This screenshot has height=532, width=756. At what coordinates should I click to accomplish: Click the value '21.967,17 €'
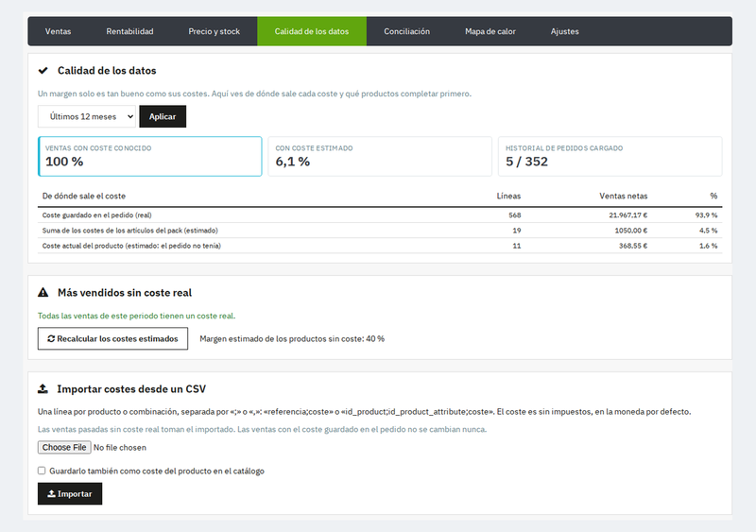coord(628,215)
